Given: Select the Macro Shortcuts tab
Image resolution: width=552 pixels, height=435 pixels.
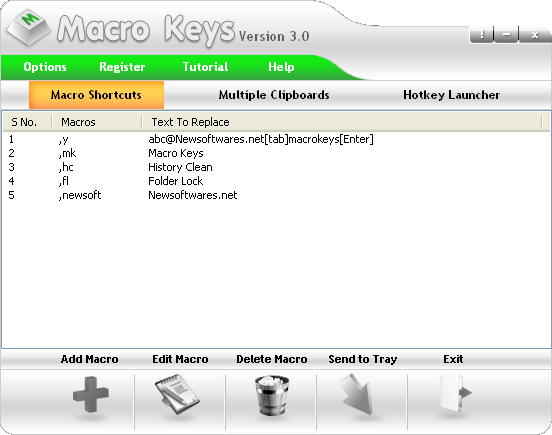Looking at the screenshot, I should click(x=96, y=95).
